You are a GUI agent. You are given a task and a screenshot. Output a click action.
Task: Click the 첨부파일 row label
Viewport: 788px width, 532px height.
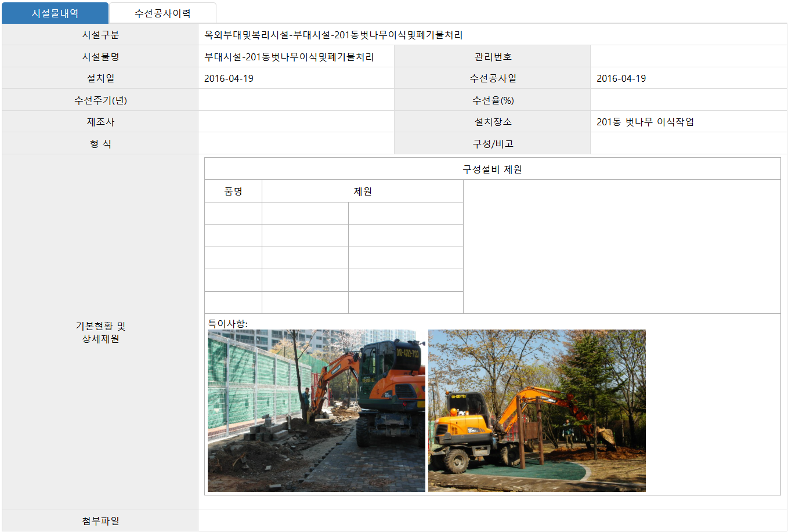100,521
